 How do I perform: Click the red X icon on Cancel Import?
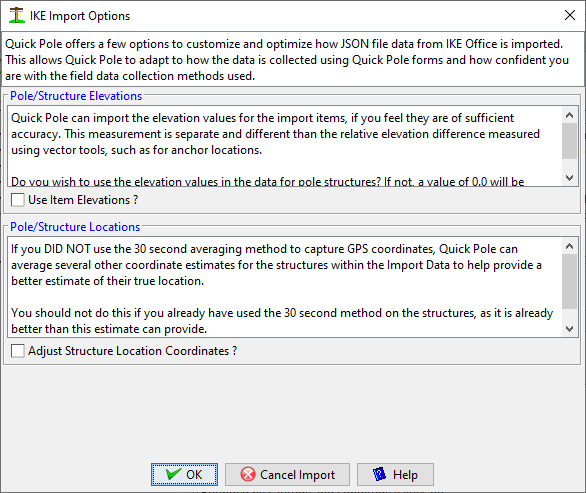[x=248, y=474]
